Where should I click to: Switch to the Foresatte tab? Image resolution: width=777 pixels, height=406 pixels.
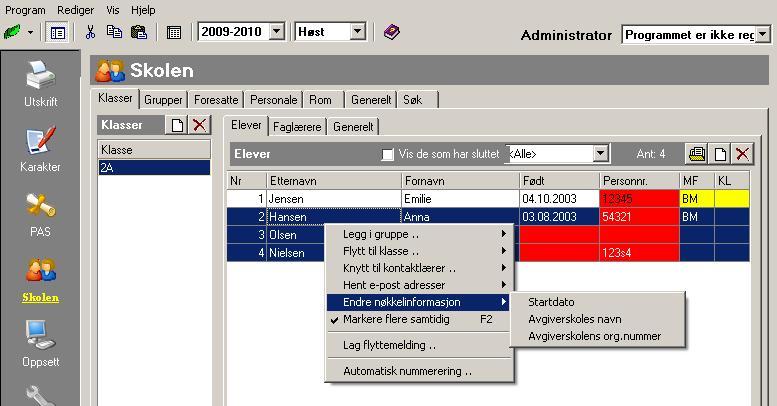(x=216, y=100)
